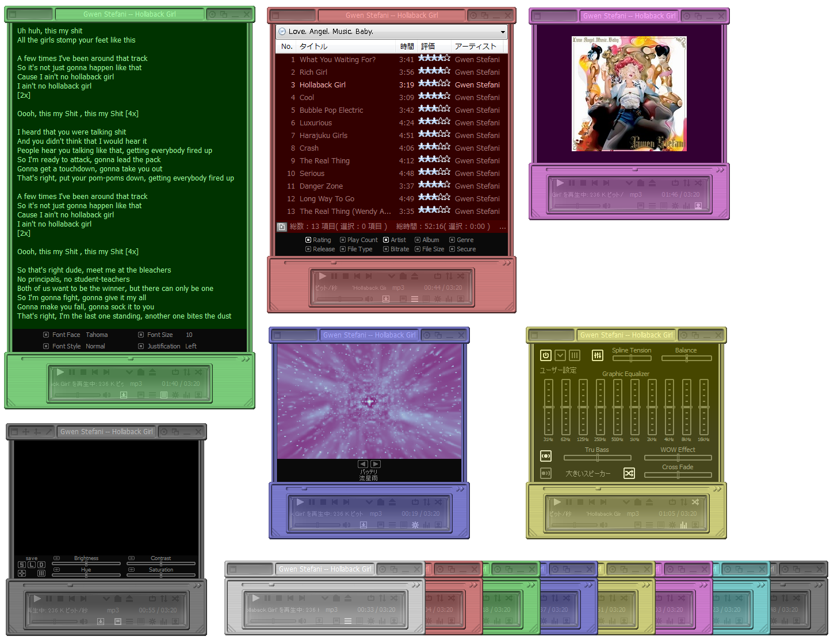This screenshot has width=834, height=644.
Task: Open the equalizer mixer settings icon
Action: (x=598, y=355)
